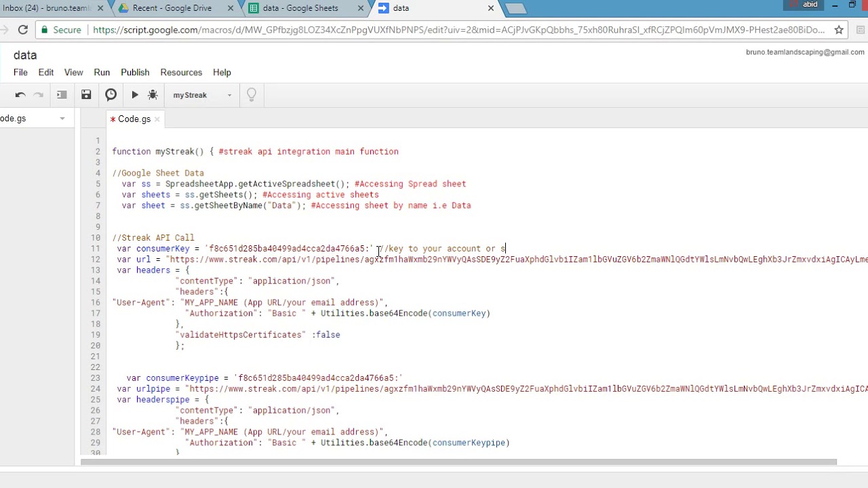Reload the page in the browser
The image size is (868, 488).
[x=22, y=30]
